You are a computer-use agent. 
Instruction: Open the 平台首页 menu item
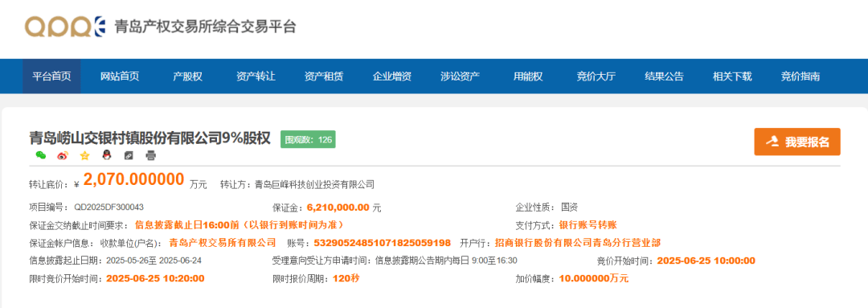click(51, 76)
